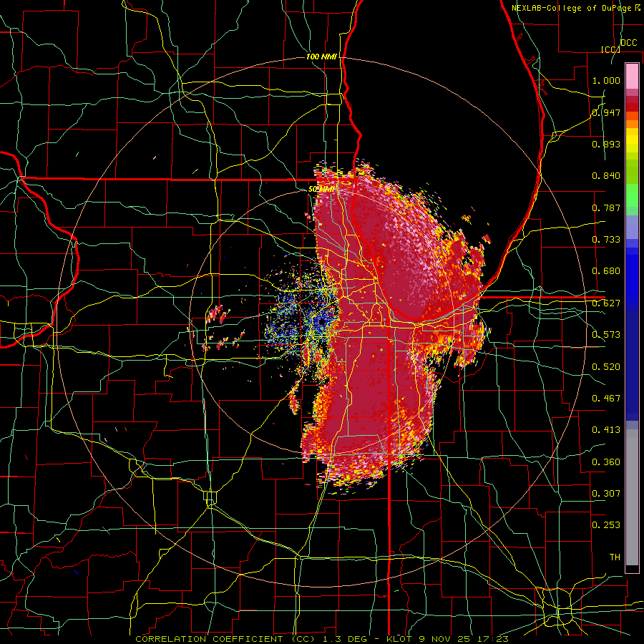Select the 0.360 scale value

606,462
